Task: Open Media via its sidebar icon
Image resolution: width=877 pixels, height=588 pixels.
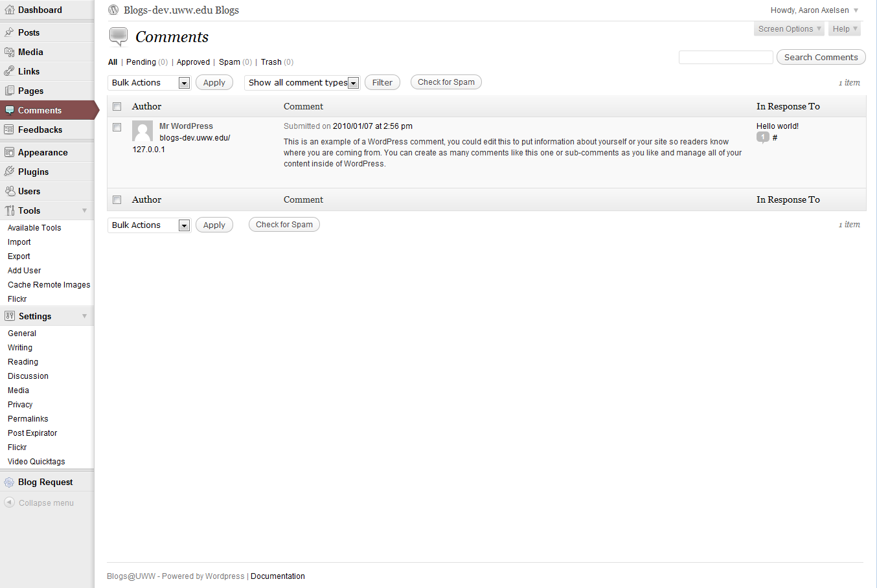Action: tap(9, 52)
